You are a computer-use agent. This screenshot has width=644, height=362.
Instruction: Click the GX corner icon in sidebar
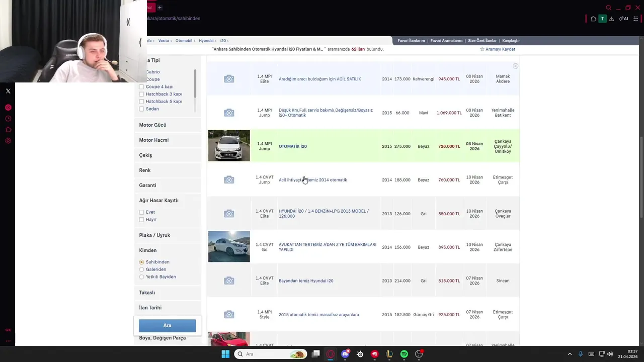coord(8,330)
